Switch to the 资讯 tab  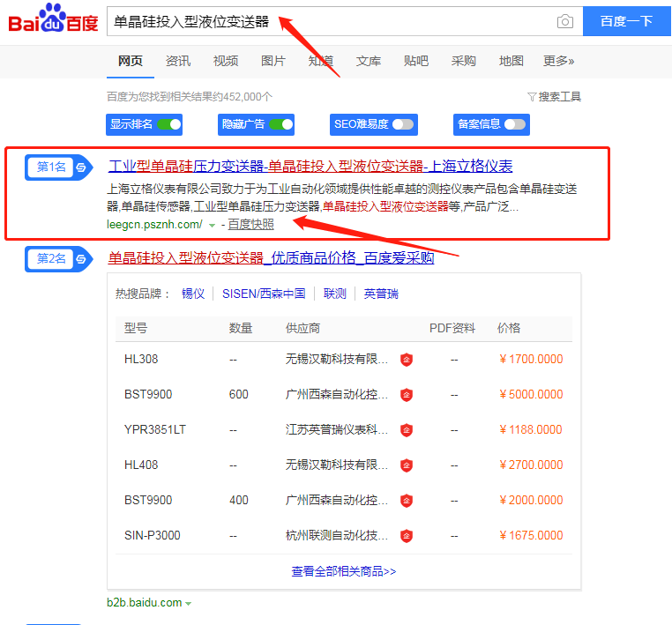click(178, 61)
